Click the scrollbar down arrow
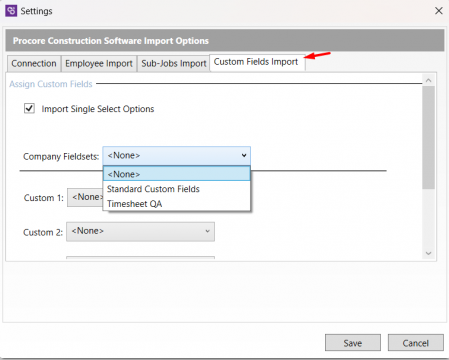 click(x=429, y=253)
